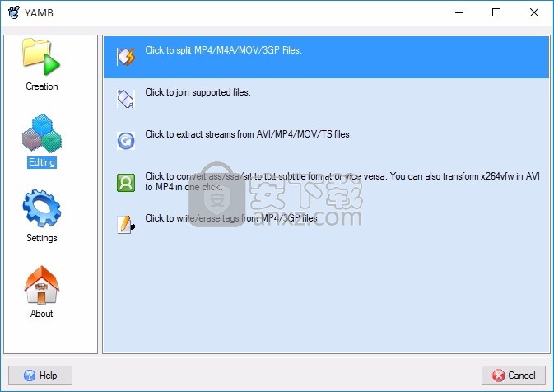
Task: Select 'Click to join supported files' text
Action: click(x=198, y=92)
